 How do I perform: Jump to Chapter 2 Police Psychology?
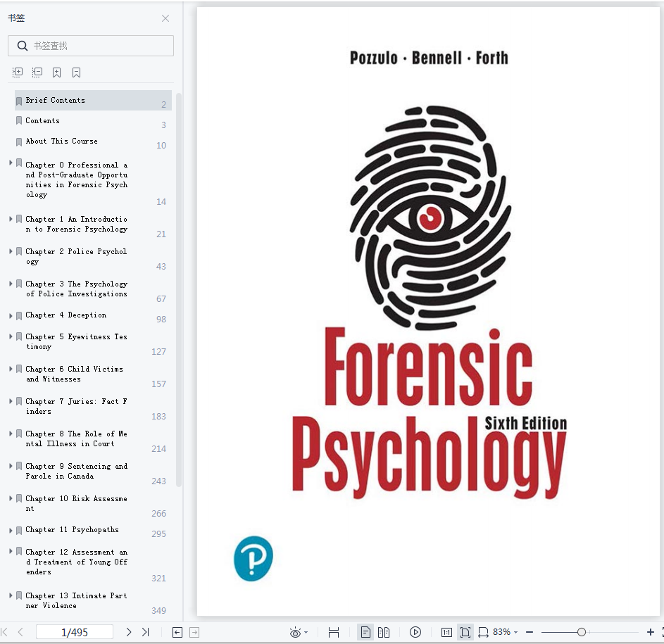(x=76, y=256)
